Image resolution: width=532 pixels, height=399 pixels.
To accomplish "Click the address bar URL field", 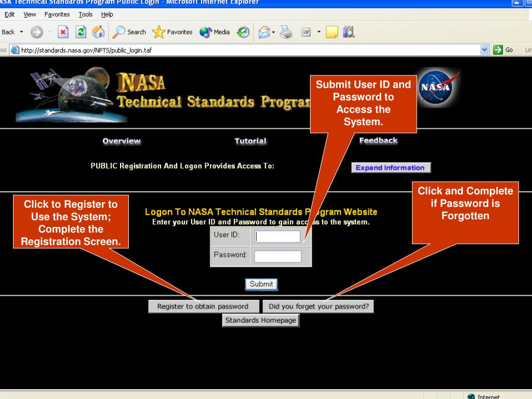I will 249,50.
